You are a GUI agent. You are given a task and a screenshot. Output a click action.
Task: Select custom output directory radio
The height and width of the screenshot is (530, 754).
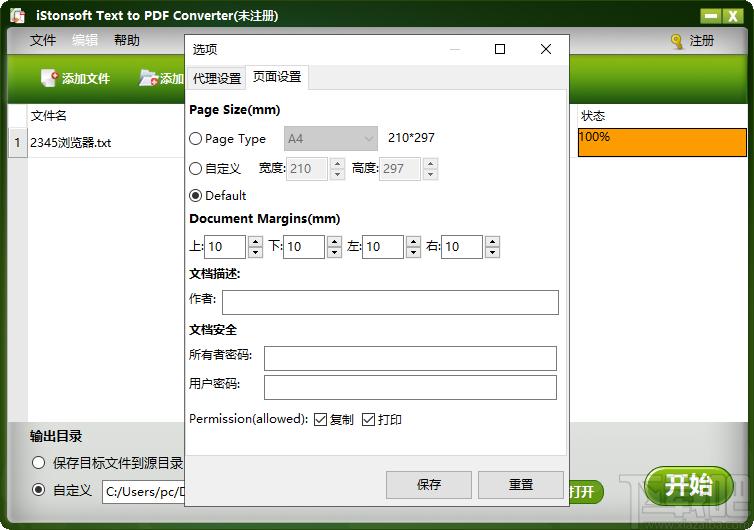(38, 491)
